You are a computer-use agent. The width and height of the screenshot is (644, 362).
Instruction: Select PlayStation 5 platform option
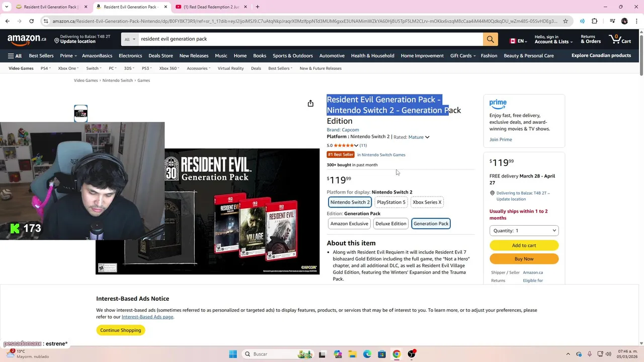pos(391,202)
